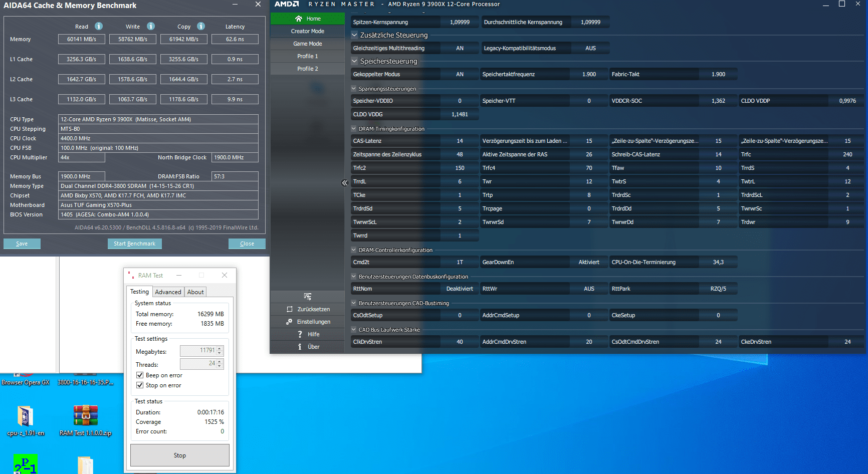Click the VDDCR-SOC value 1,362
This screenshot has width=868, height=474.
[718, 101]
